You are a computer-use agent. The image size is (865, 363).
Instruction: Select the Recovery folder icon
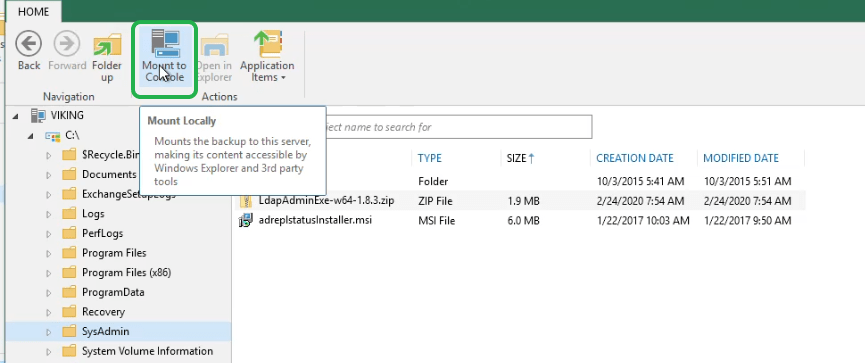click(69, 311)
